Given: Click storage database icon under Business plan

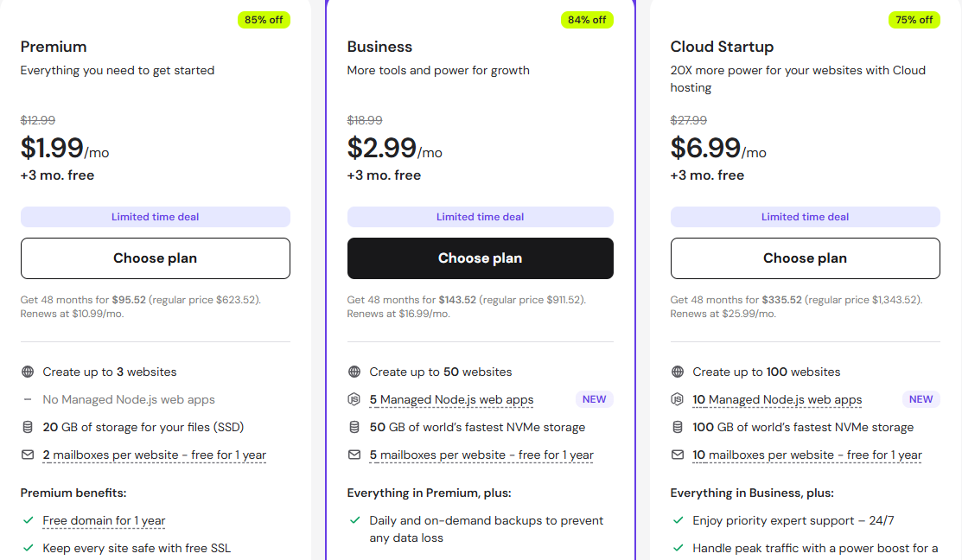Looking at the screenshot, I should coord(354,427).
